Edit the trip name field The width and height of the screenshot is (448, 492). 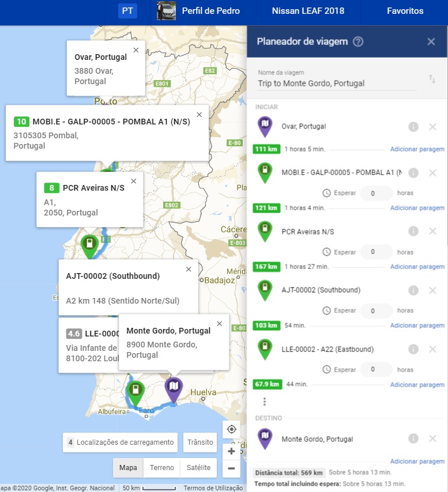(x=337, y=84)
